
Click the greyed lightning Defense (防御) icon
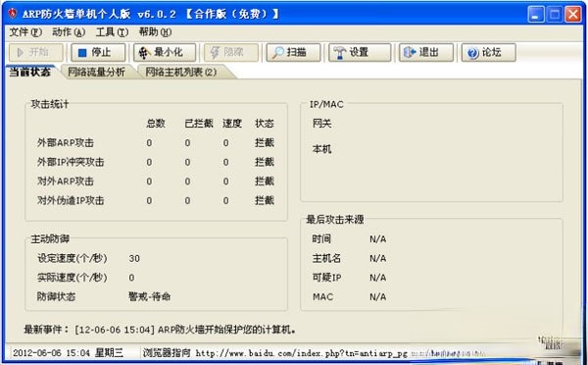point(215,53)
